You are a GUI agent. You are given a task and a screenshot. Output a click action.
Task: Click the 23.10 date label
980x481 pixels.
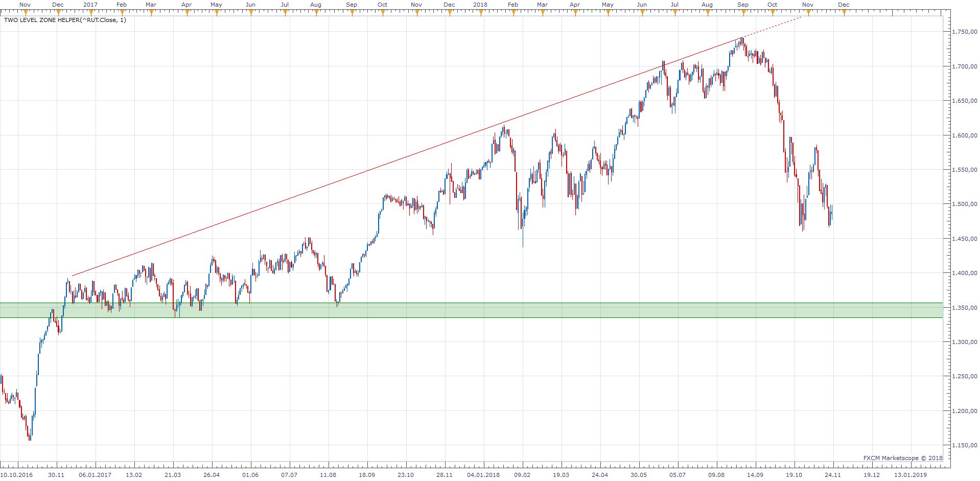pyautogui.click(x=406, y=475)
